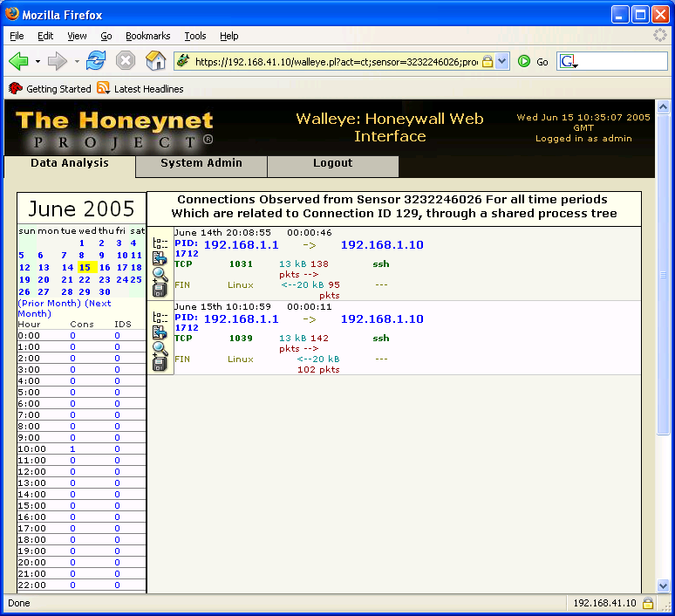Image resolution: width=675 pixels, height=616 pixels.
Task: Click destination 192.168.1.10 in June 14th entry
Action: click(x=382, y=244)
